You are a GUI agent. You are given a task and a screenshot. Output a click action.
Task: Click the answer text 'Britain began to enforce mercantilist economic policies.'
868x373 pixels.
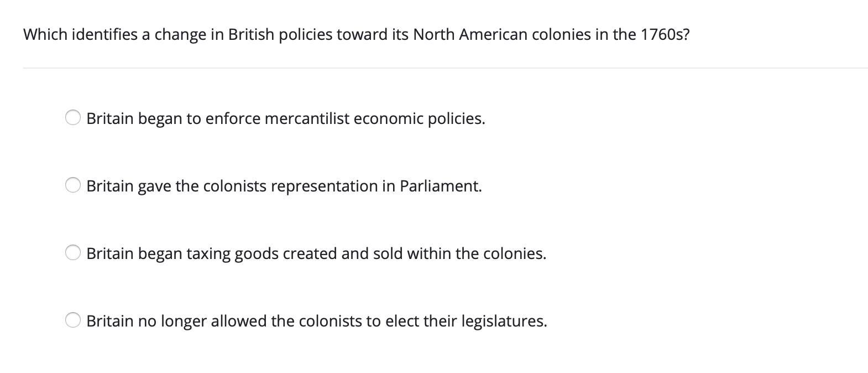point(285,118)
